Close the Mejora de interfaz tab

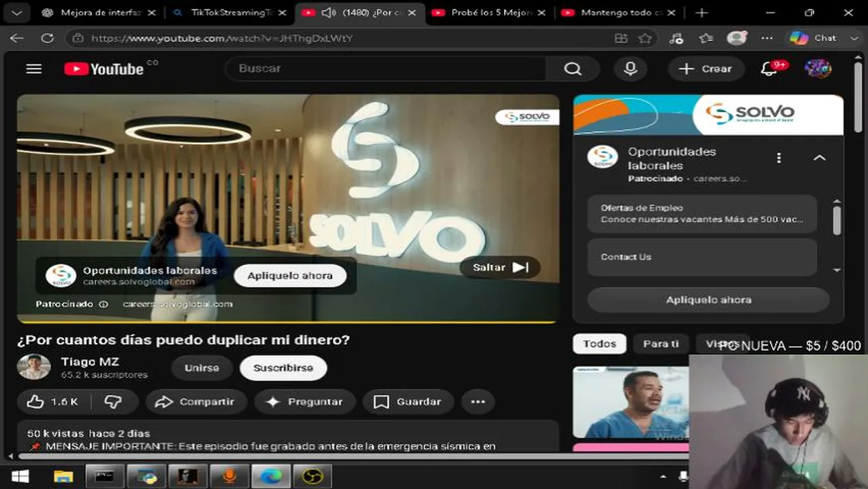[x=151, y=13]
